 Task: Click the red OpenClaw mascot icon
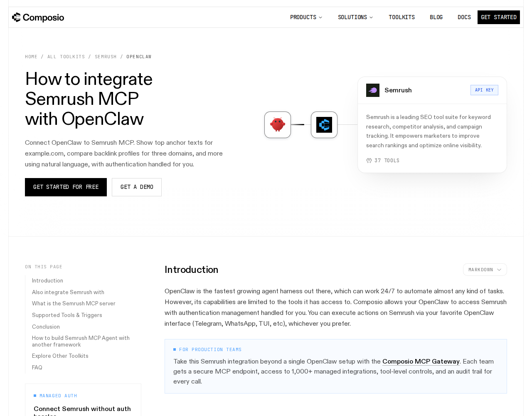278,125
